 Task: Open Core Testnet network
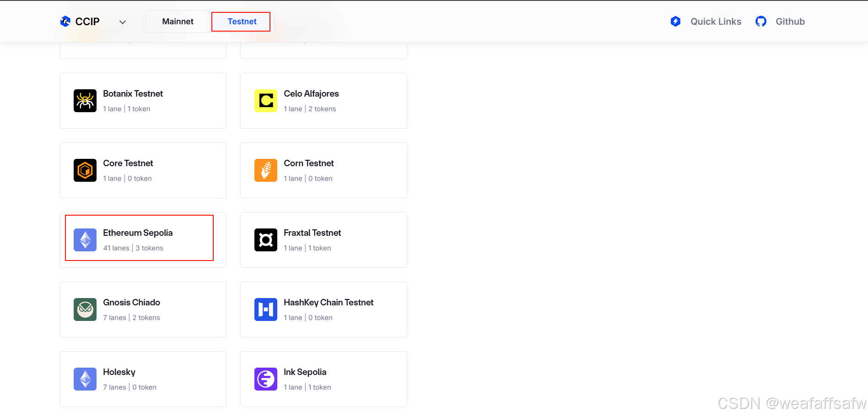[x=143, y=170]
